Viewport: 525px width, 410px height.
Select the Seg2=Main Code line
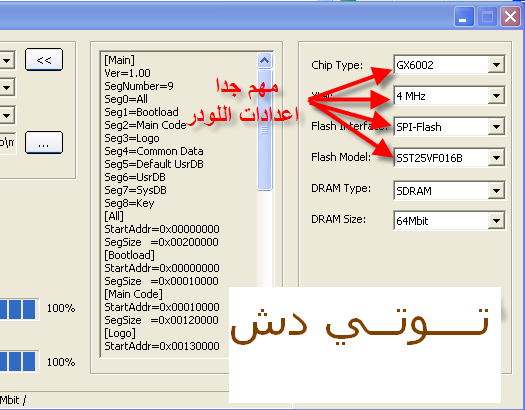pos(145,125)
